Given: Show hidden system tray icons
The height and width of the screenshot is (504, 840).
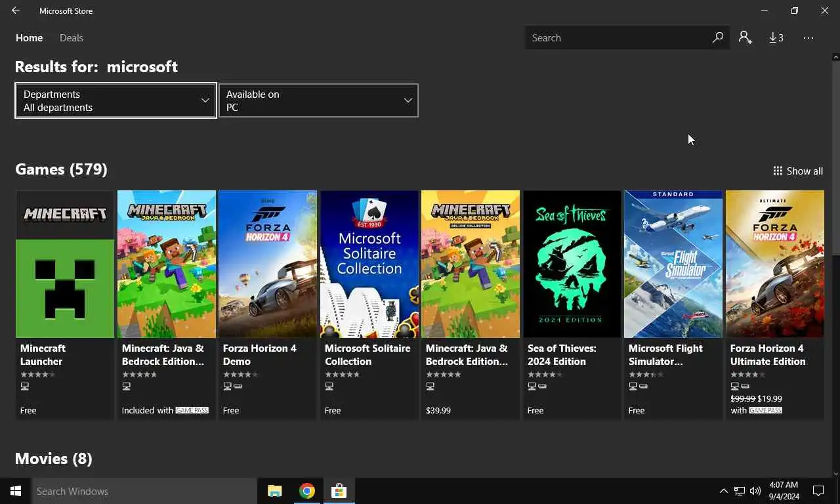Looking at the screenshot, I should [723, 491].
